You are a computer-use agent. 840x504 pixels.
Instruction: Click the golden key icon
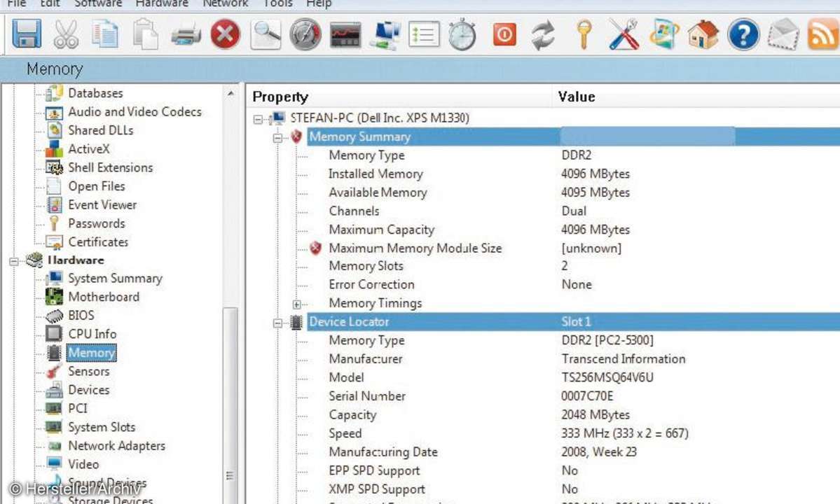click(x=584, y=34)
